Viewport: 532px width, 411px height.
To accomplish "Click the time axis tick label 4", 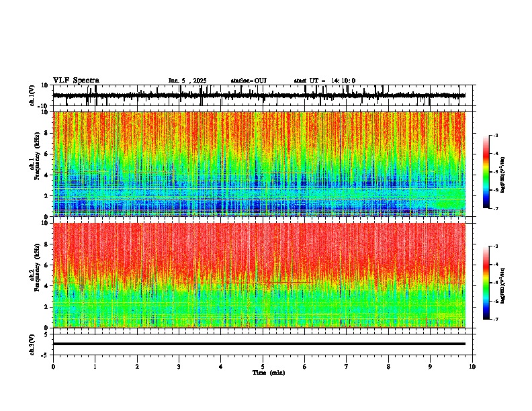I will coord(221,367).
